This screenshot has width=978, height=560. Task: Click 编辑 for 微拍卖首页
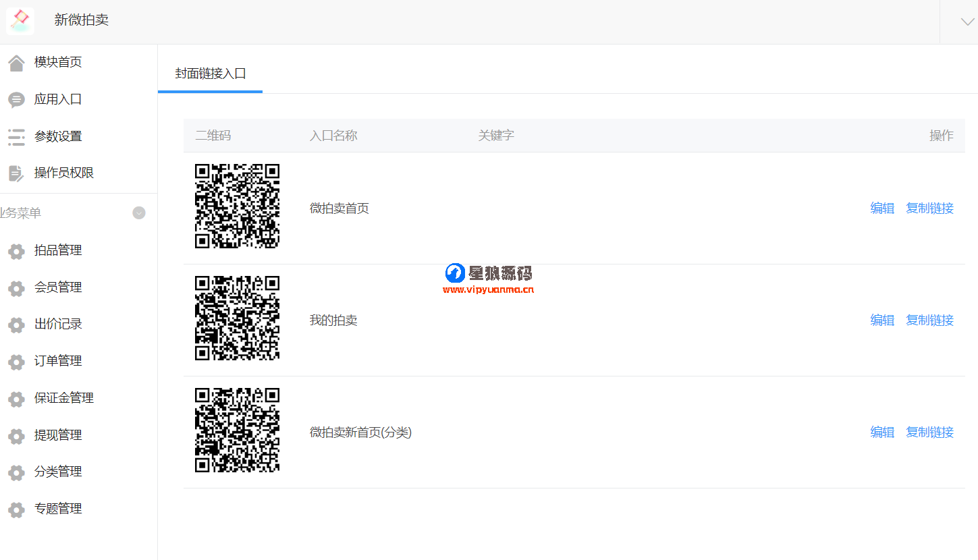click(x=882, y=208)
